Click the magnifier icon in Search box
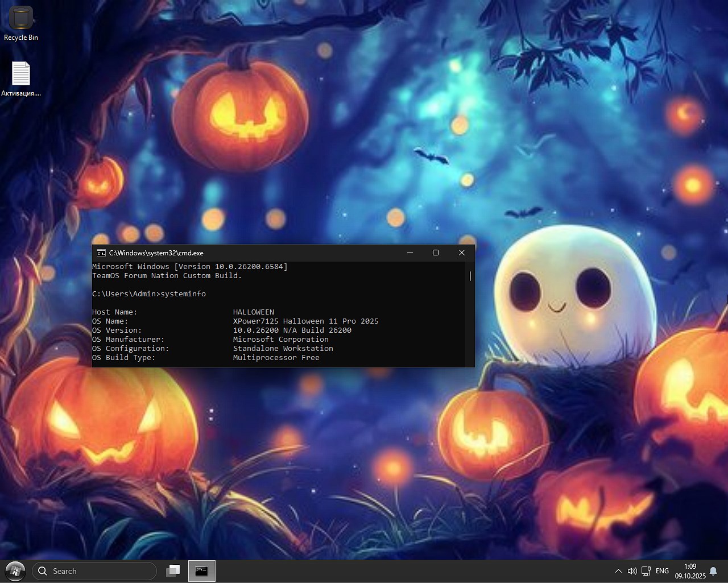The image size is (728, 583). pyautogui.click(x=43, y=571)
